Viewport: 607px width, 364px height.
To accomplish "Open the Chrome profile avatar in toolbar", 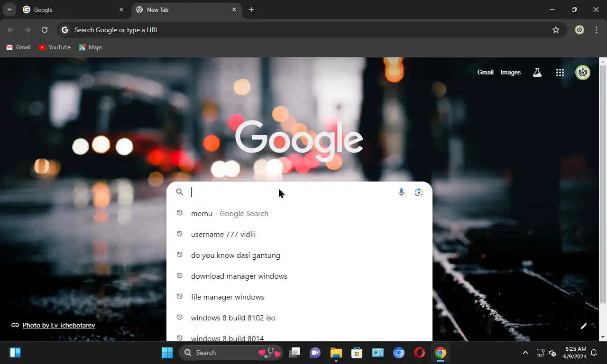I will [x=579, y=30].
